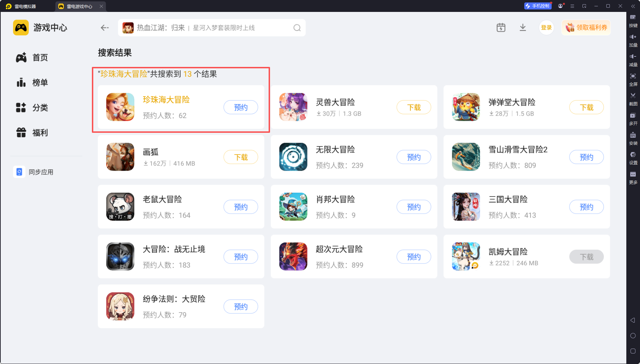Open the 凯姆大冒险 game thumbnail
This screenshot has width=640, height=364.
pyautogui.click(x=466, y=256)
